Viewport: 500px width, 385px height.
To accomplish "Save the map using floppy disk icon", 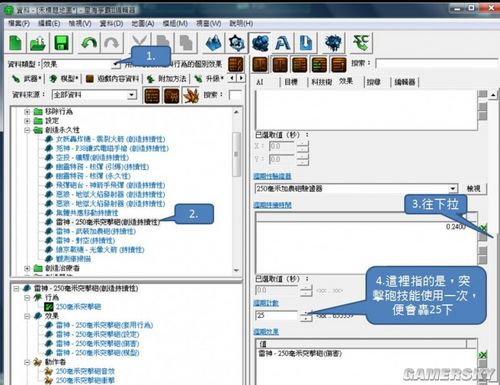I will point(61,43).
